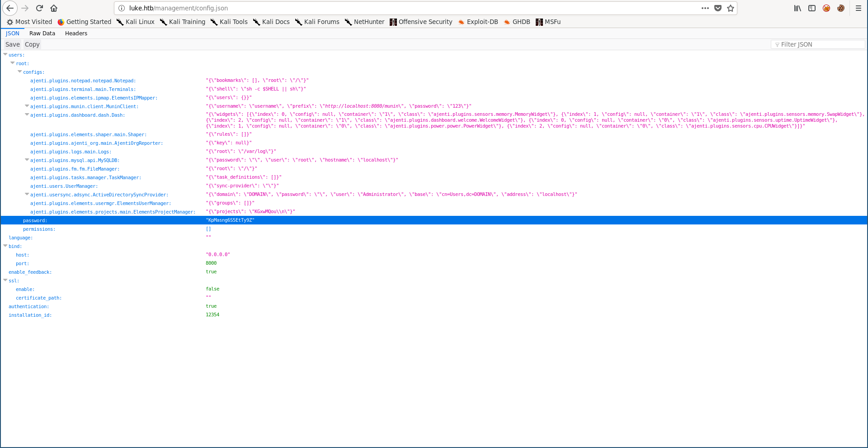Click the browser back arrow button
Image resolution: width=868 pixels, height=448 pixels.
click(10, 8)
